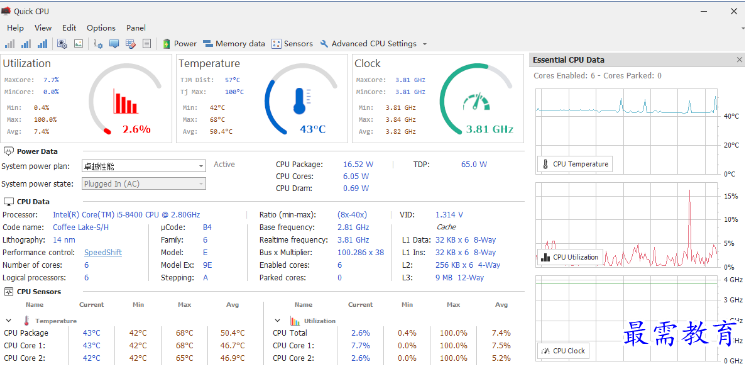This screenshot has height=365, width=745.
Task: Click the CPU Sensors section icon
Action: pos(9,291)
